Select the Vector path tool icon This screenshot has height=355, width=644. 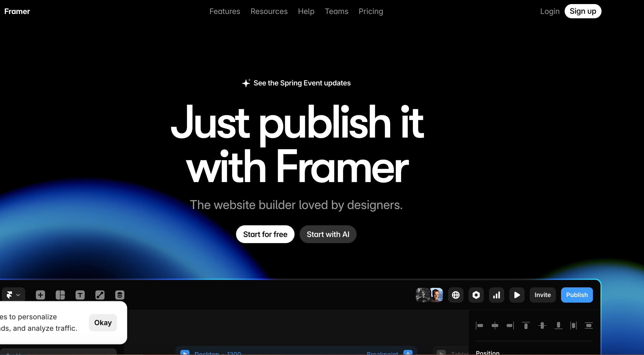click(x=100, y=295)
